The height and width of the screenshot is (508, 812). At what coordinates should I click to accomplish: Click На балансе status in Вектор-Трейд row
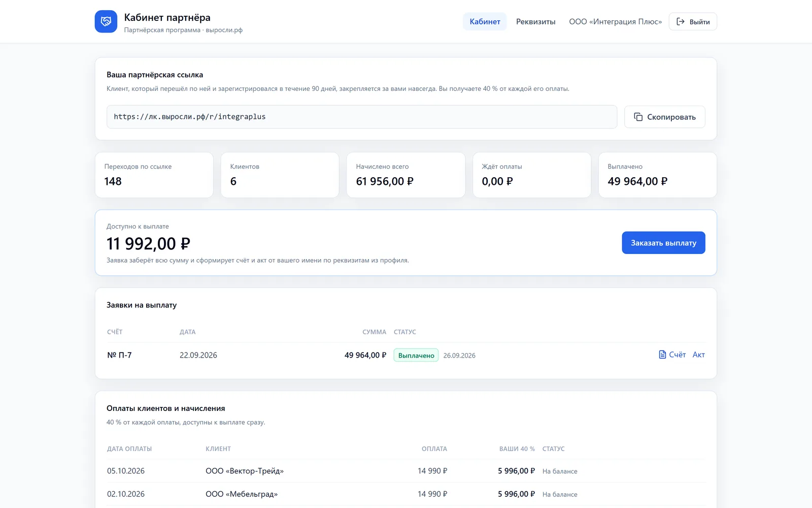coord(560,471)
